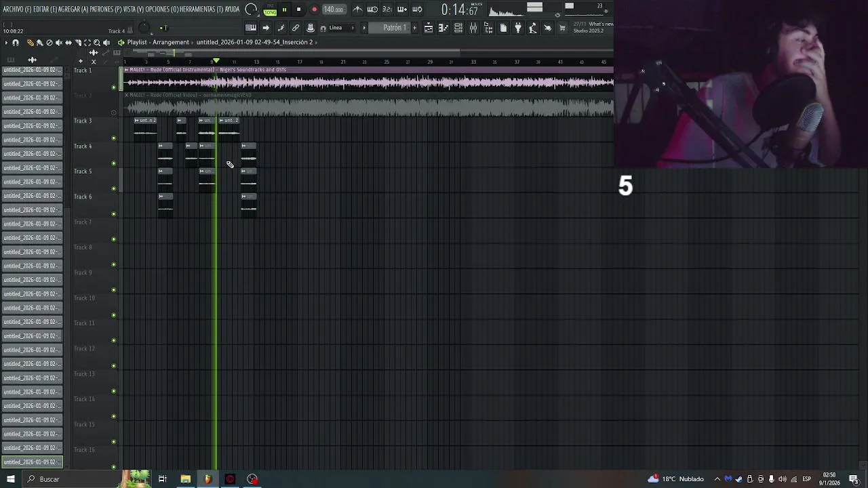Open the Browser view icon
Viewport: 868px width, 488px height.
488,28
